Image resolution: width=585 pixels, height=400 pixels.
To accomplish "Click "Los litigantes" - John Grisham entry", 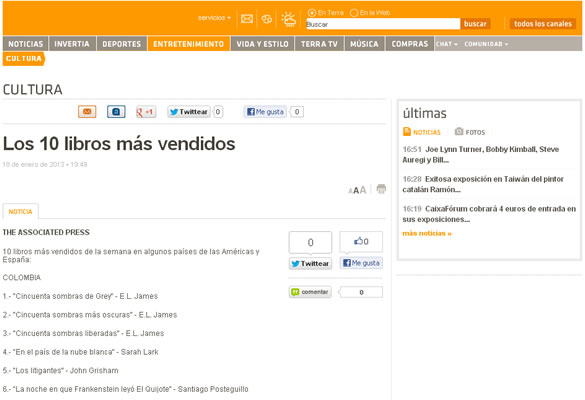I will point(60,371).
